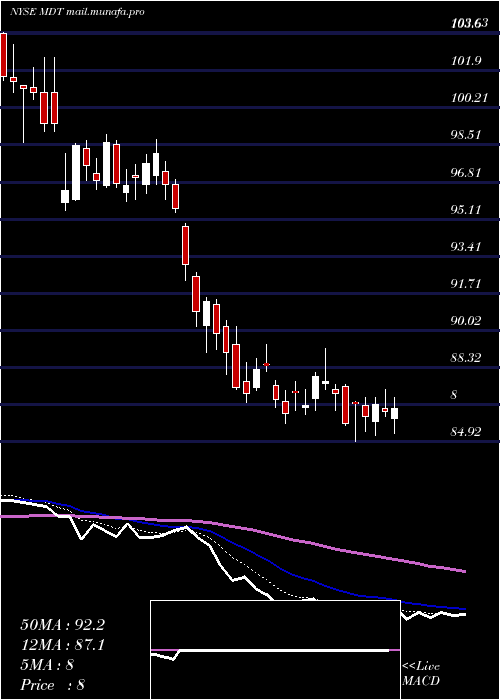Select the 91.71 price axis label
The image size is (500, 700).
(466, 283)
